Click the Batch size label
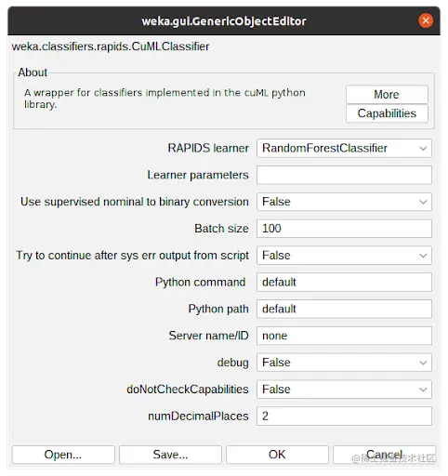The height and width of the screenshot is (476, 448). pos(221,229)
